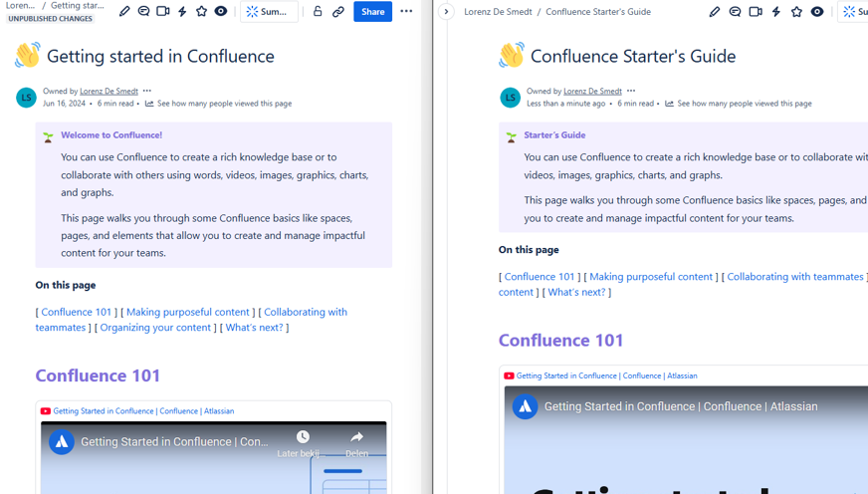Click the edit pencil icon in right window
868x494 pixels.
coord(715,12)
